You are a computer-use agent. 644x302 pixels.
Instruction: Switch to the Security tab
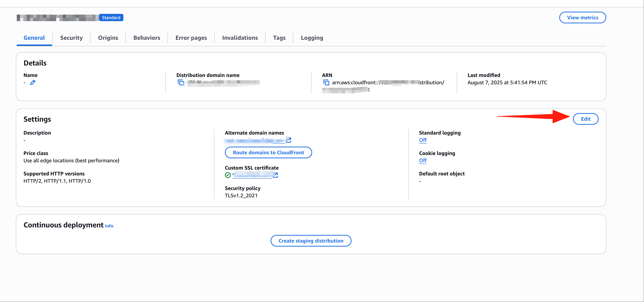pyautogui.click(x=71, y=38)
